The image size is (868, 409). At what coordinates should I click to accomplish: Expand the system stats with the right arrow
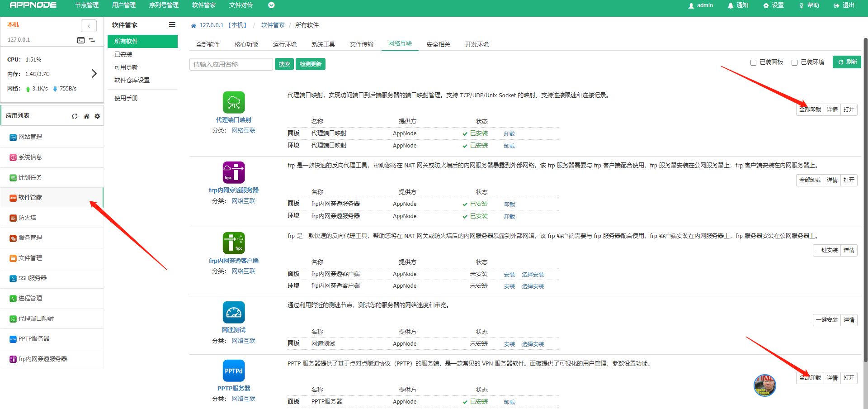pyautogui.click(x=94, y=73)
